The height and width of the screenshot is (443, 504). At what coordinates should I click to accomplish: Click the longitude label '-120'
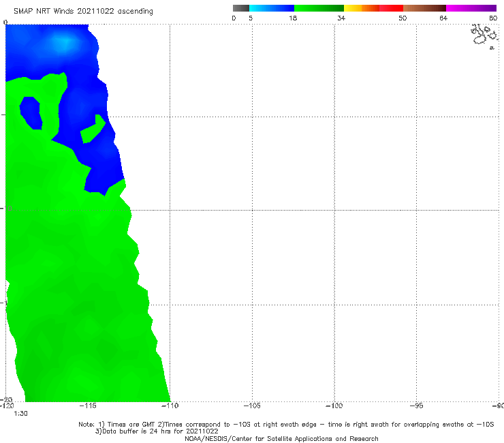tap(7, 406)
